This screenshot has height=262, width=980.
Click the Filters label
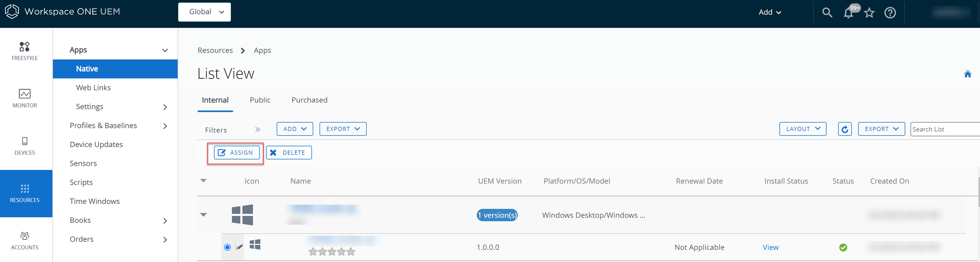(216, 130)
